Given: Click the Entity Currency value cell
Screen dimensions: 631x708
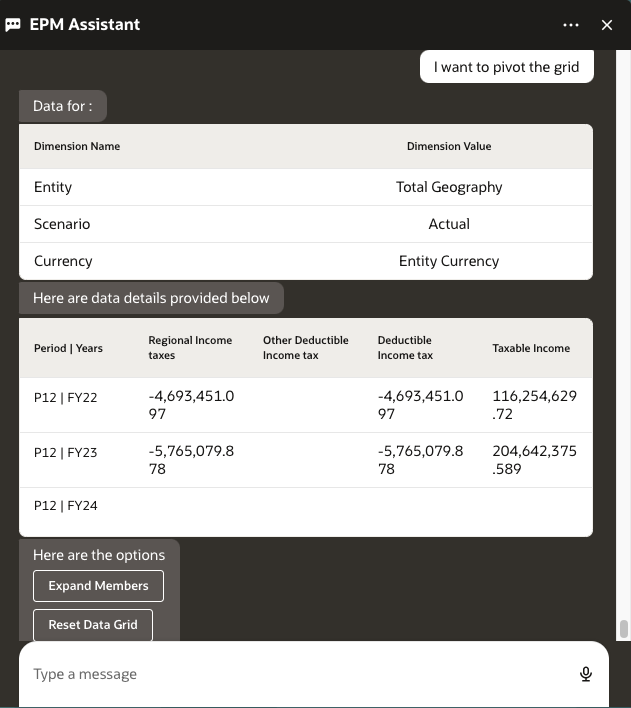Looking at the screenshot, I should point(449,261).
